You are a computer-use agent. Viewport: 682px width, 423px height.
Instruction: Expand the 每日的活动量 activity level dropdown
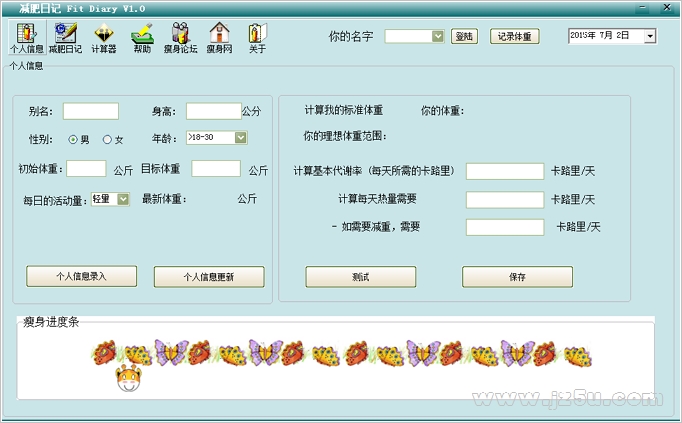click(x=123, y=200)
